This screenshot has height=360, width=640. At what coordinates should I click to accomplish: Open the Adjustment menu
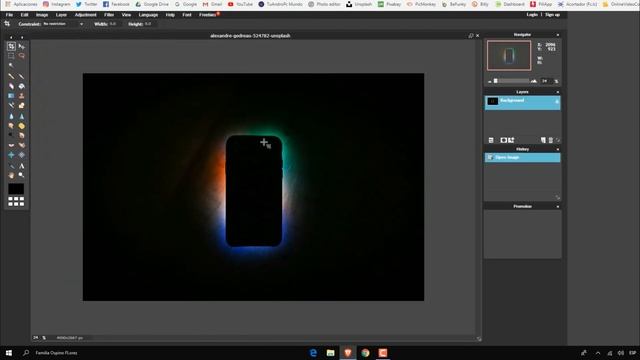click(86, 15)
